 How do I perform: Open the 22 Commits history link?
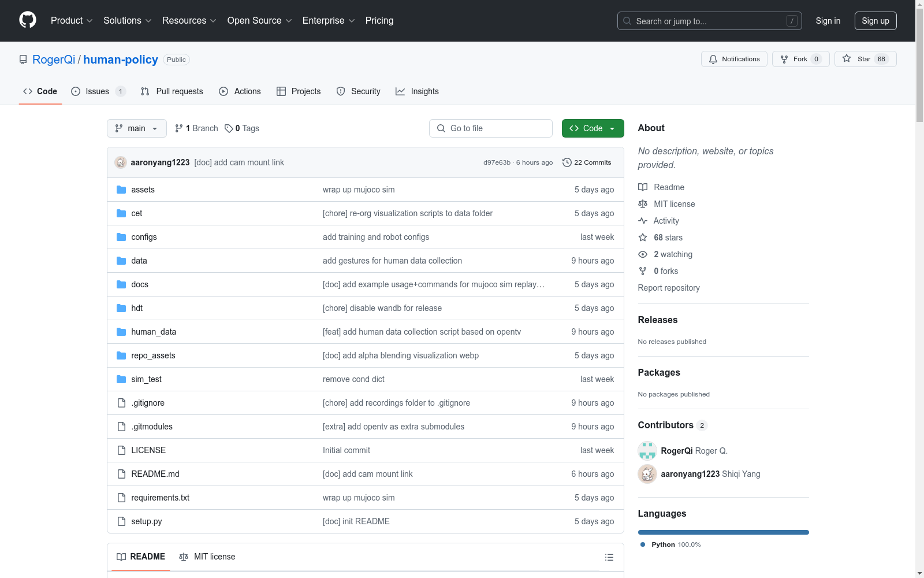click(587, 162)
